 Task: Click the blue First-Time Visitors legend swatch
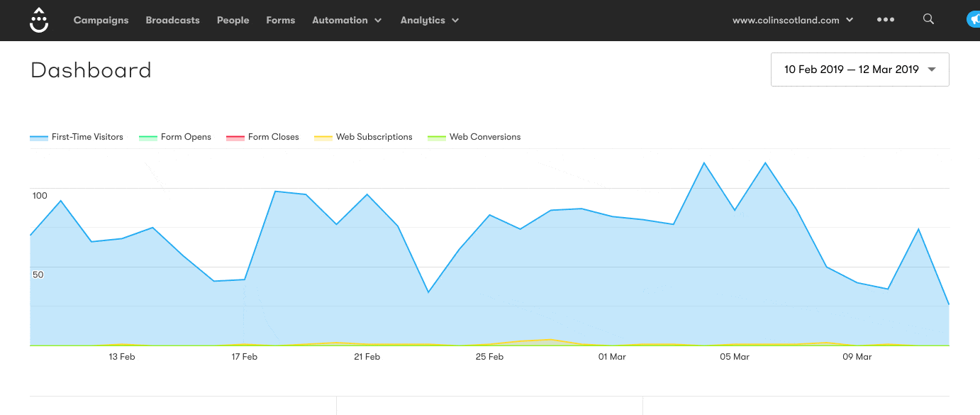[39, 138]
